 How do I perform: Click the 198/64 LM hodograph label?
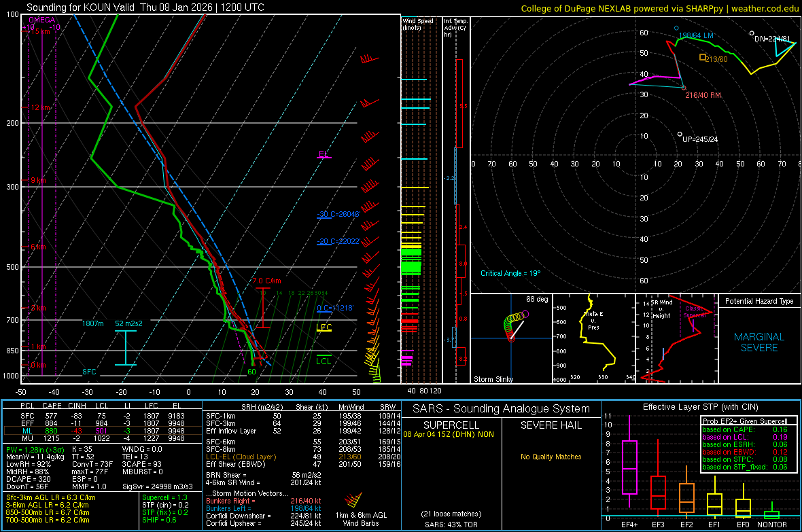[695, 36]
